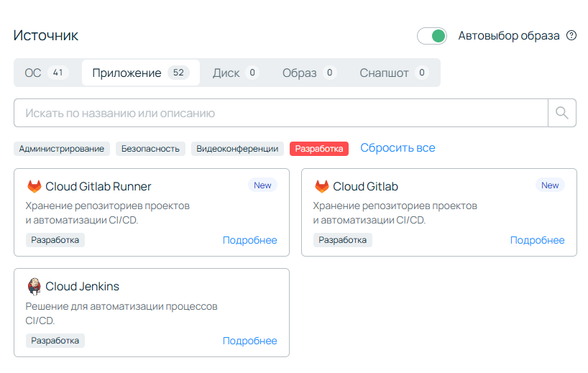The height and width of the screenshot is (373, 588).
Task: Click the Источник heading
Action: (46, 36)
